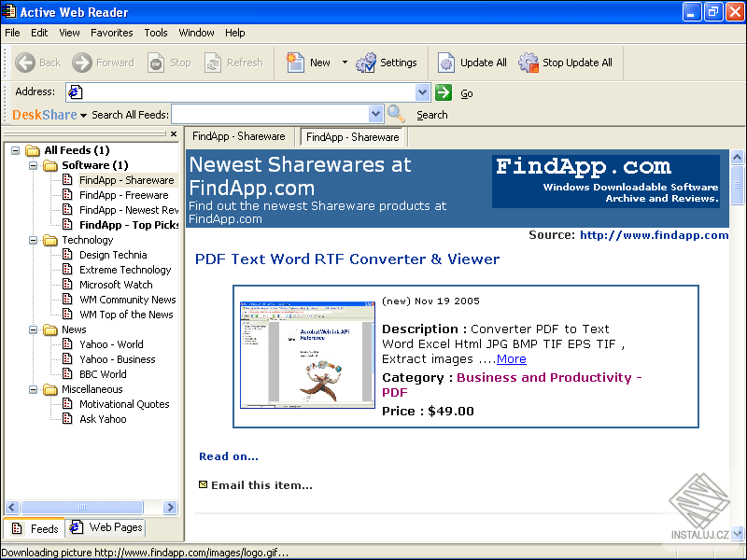This screenshot has height=560, width=747.
Task: Click the Email this item link
Action: click(261, 485)
